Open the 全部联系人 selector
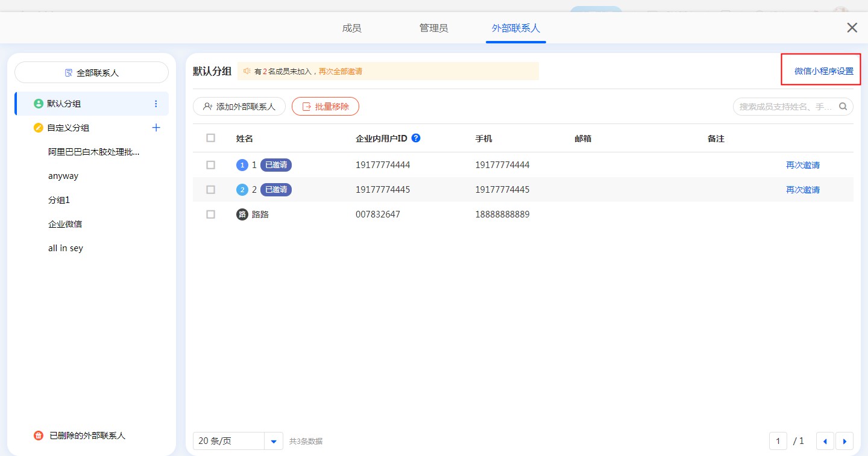This screenshot has width=868, height=456. [x=92, y=73]
